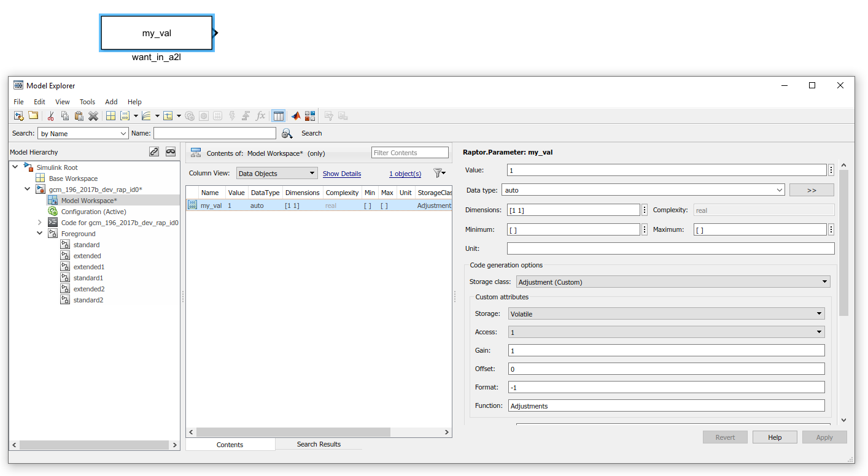Click the Search button
The width and height of the screenshot is (868, 476).
tap(311, 133)
